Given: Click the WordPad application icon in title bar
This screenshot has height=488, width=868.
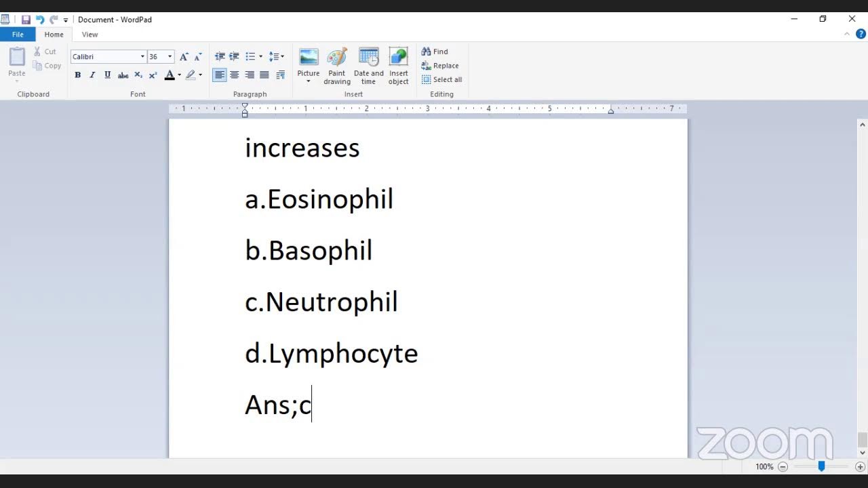Looking at the screenshot, I should [5, 20].
